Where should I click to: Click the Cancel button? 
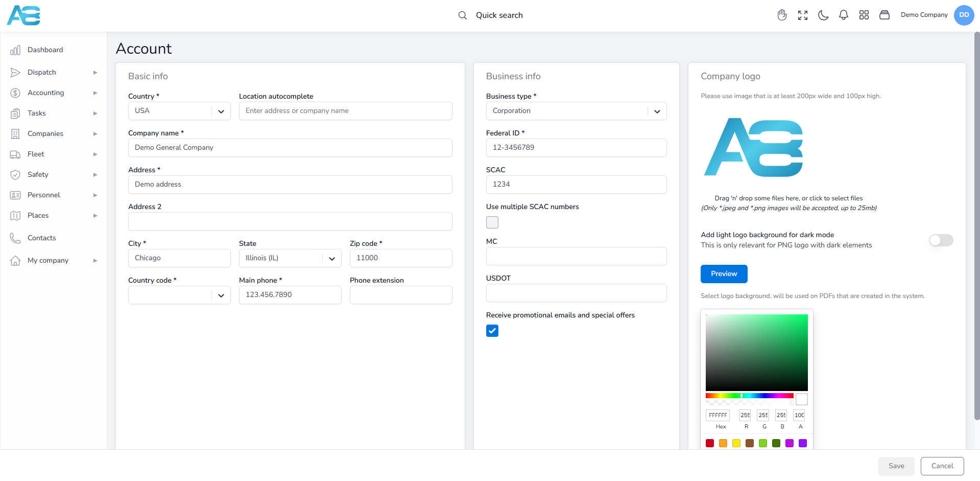pyautogui.click(x=942, y=466)
